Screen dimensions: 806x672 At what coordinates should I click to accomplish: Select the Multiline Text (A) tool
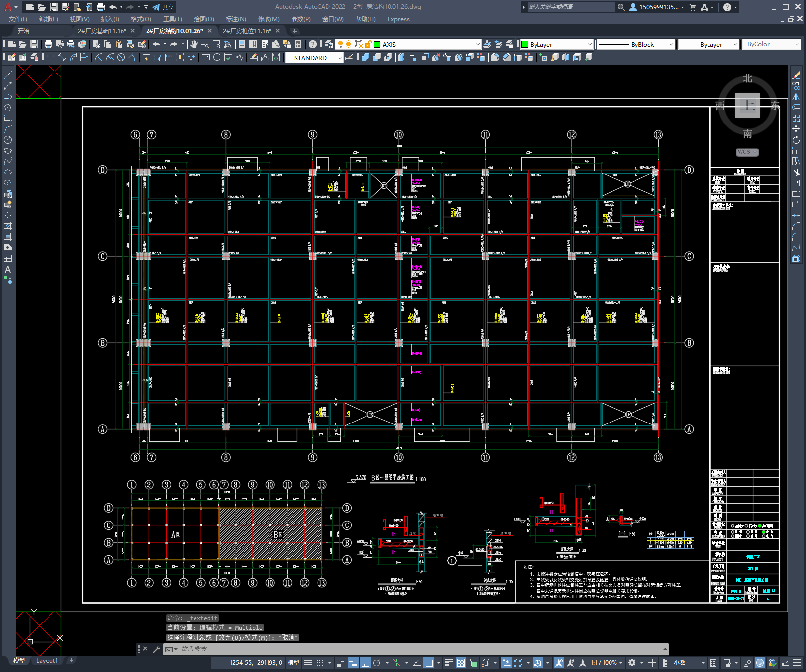8,269
